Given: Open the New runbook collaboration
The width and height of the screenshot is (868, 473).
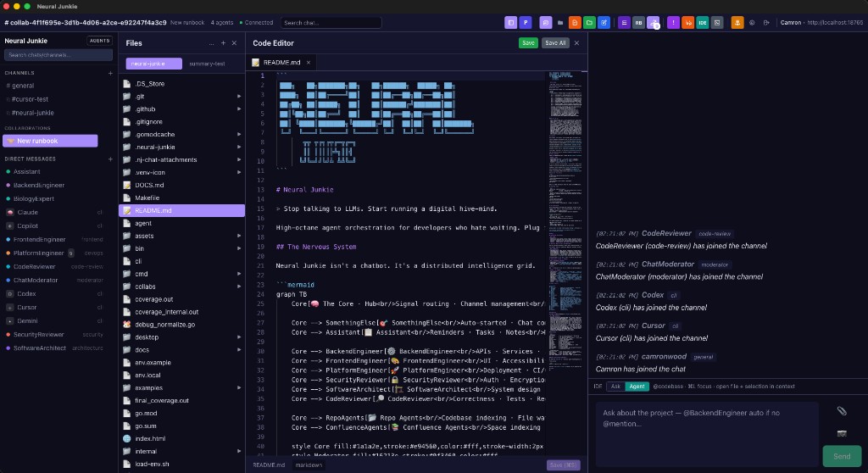Looking at the screenshot, I should [50, 141].
